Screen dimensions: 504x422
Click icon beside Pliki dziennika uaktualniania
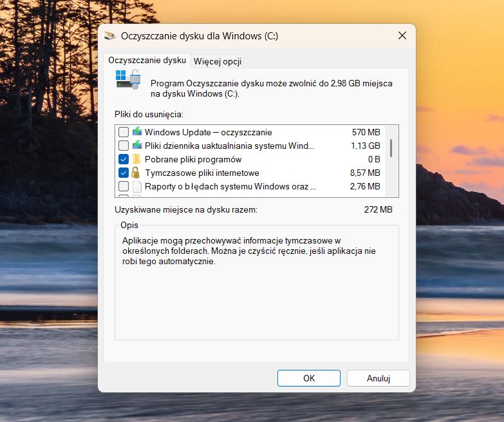pyautogui.click(x=137, y=145)
